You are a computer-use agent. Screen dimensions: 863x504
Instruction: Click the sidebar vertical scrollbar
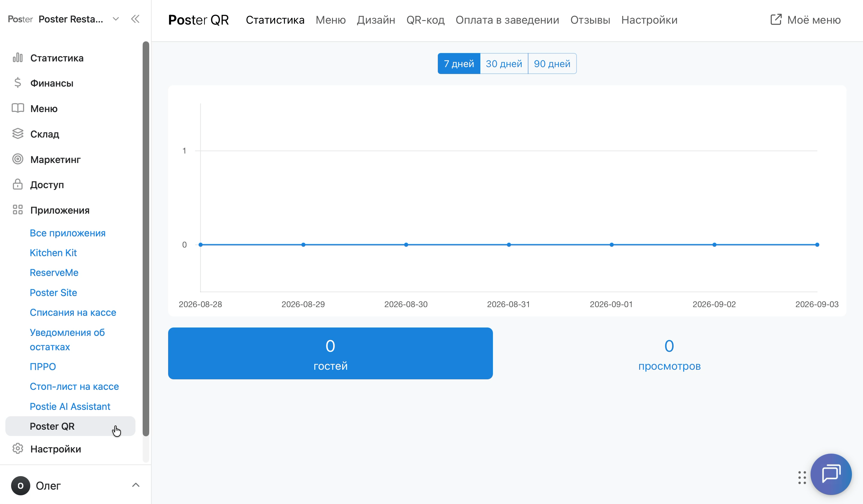click(x=146, y=239)
